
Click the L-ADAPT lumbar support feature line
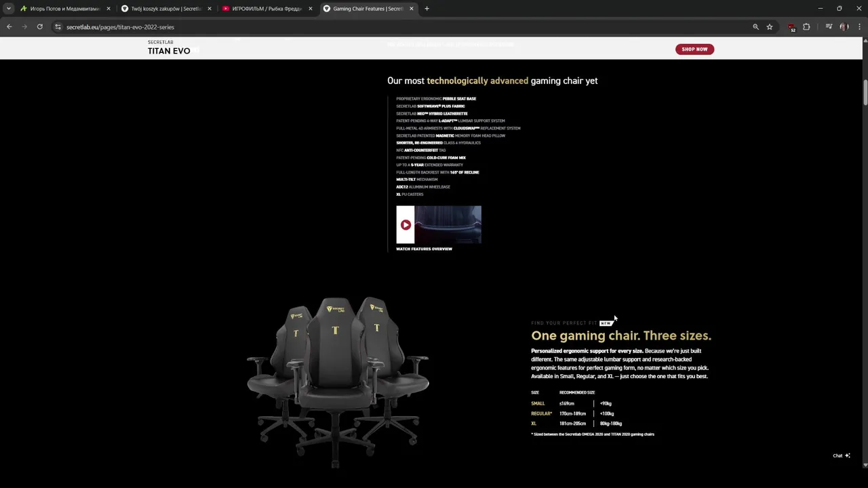click(450, 121)
